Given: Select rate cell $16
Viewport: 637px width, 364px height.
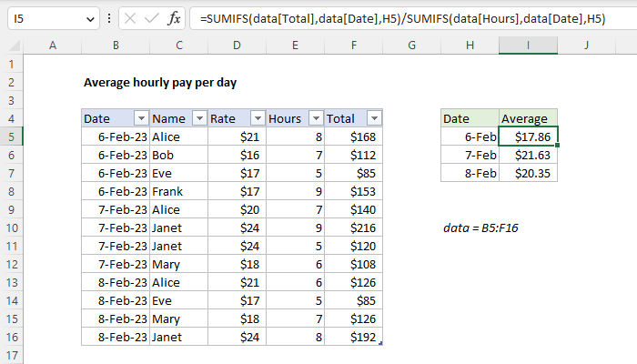Looking at the screenshot, I should click(x=237, y=156).
